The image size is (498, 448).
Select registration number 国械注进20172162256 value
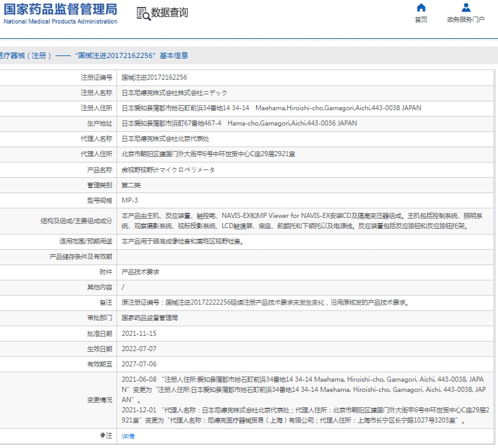[x=154, y=77]
